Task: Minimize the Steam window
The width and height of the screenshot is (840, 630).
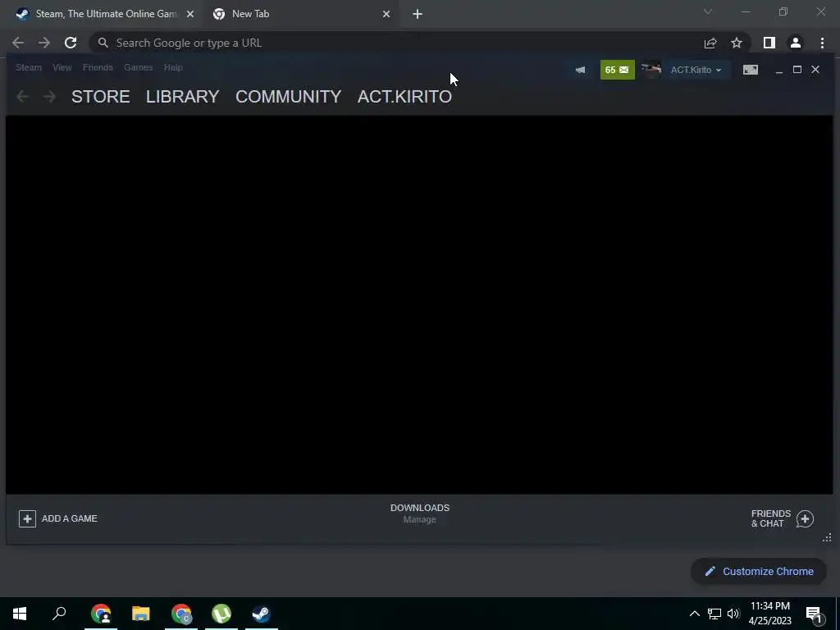Action: click(779, 71)
